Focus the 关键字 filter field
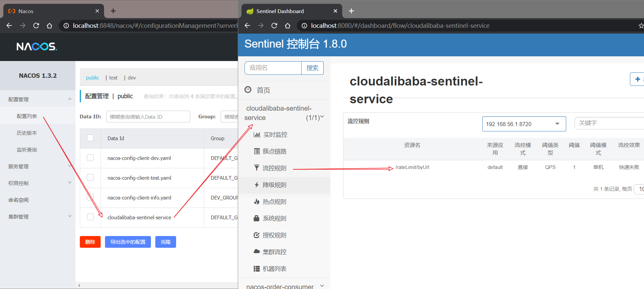 609,123
